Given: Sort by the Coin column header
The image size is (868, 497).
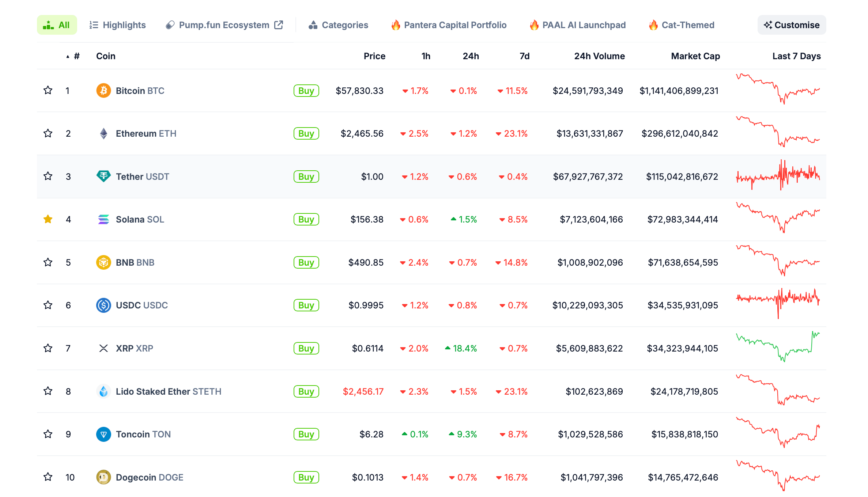Looking at the screenshot, I should pyautogui.click(x=106, y=56).
